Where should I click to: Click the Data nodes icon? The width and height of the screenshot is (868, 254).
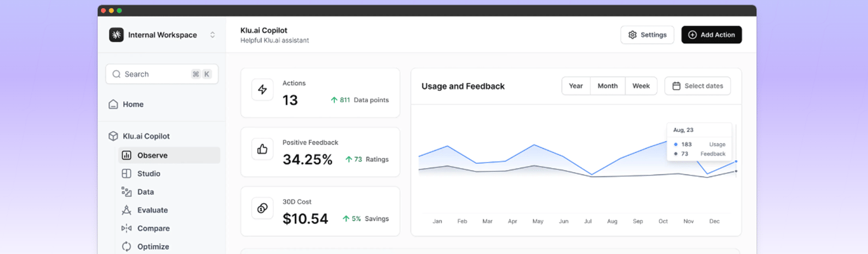click(126, 192)
